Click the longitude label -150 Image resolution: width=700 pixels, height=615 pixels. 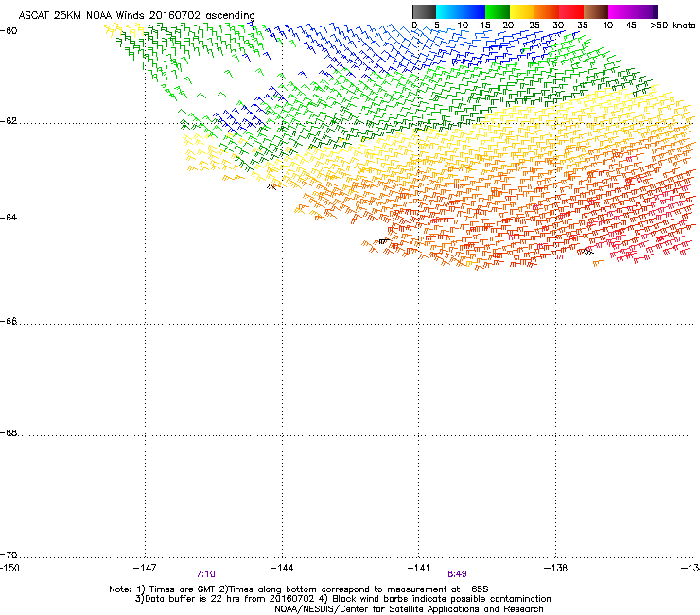[9, 568]
